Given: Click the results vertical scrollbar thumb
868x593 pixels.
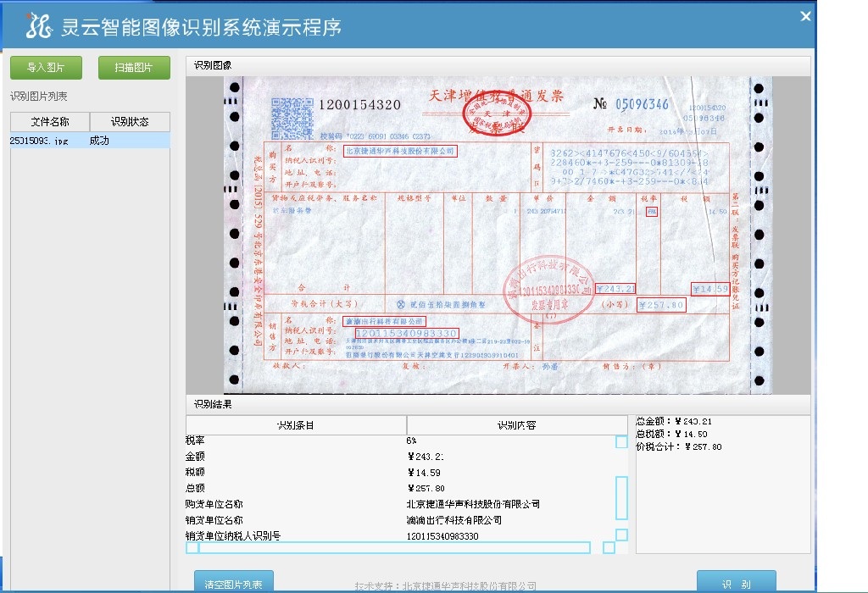Looking at the screenshot, I should point(621,497).
